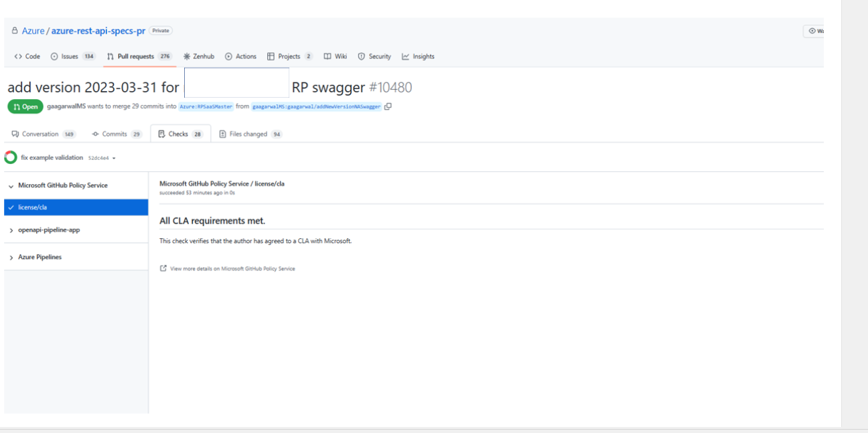
Task: Click the Issues count 134 badge
Action: coord(89,56)
